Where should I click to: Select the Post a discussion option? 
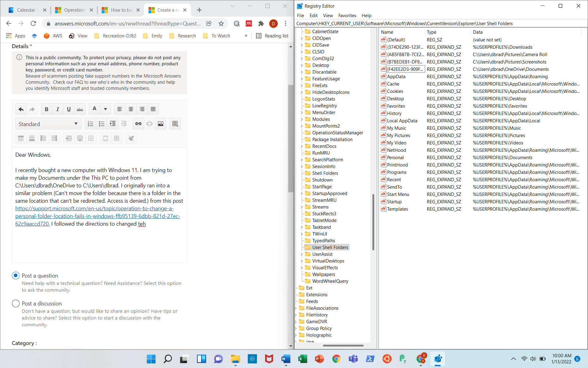16,303
